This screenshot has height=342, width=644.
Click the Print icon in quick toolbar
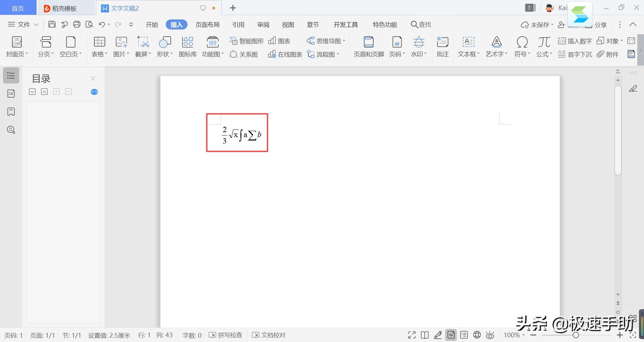pyautogui.click(x=77, y=24)
